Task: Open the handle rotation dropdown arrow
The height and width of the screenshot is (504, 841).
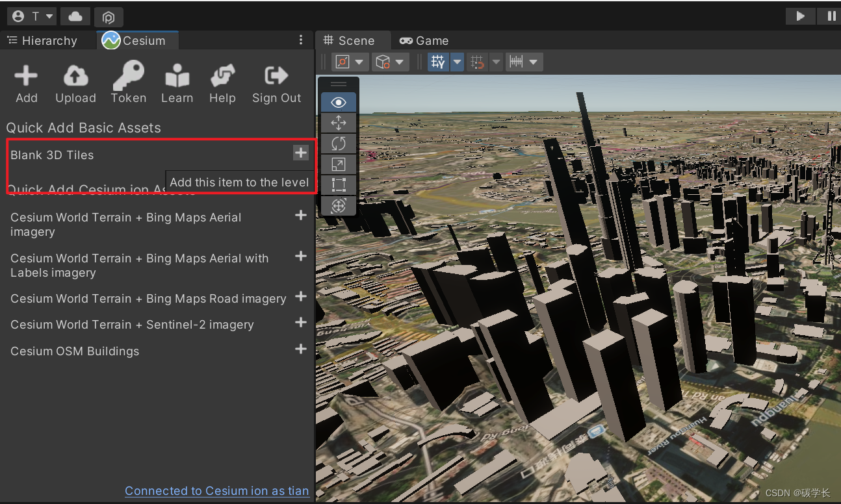Action: 399,62
